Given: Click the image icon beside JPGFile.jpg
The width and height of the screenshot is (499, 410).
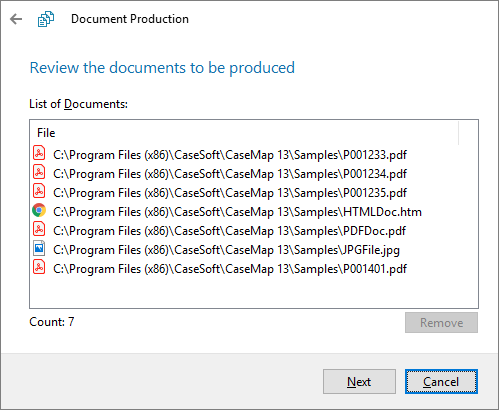Looking at the screenshot, I should [x=39, y=249].
